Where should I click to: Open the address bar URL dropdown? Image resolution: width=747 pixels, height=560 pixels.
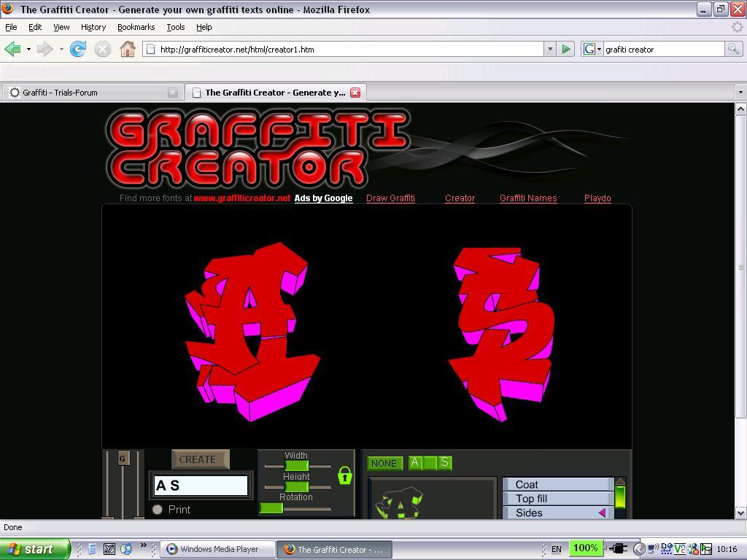(x=550, y=49)
